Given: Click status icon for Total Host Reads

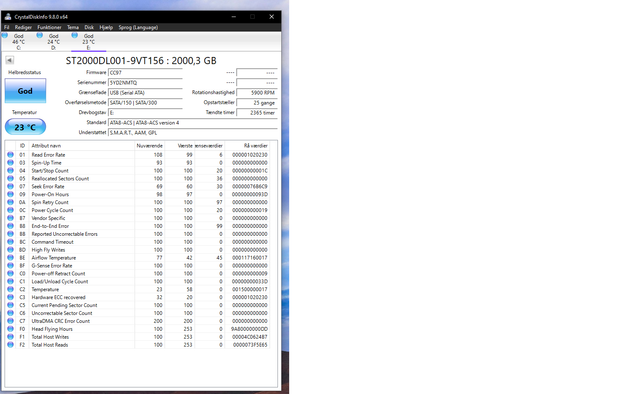Looking at the screenshot, I should [10, 345].
